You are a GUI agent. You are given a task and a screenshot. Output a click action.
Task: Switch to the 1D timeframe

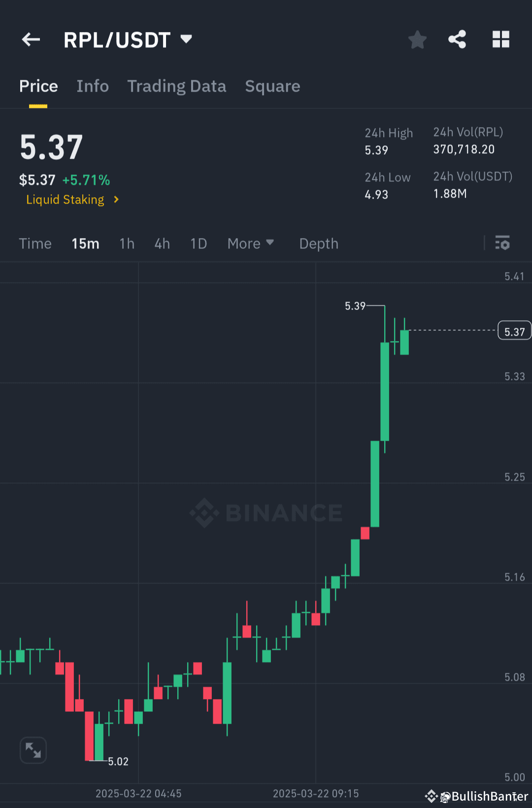[x=198, y=243]
